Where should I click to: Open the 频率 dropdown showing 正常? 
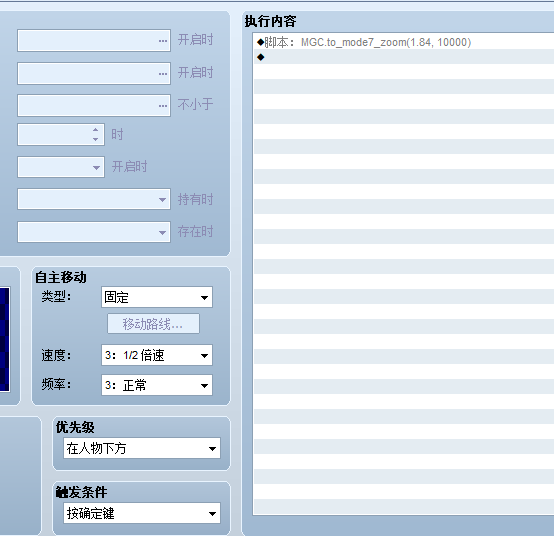point(157,385)
